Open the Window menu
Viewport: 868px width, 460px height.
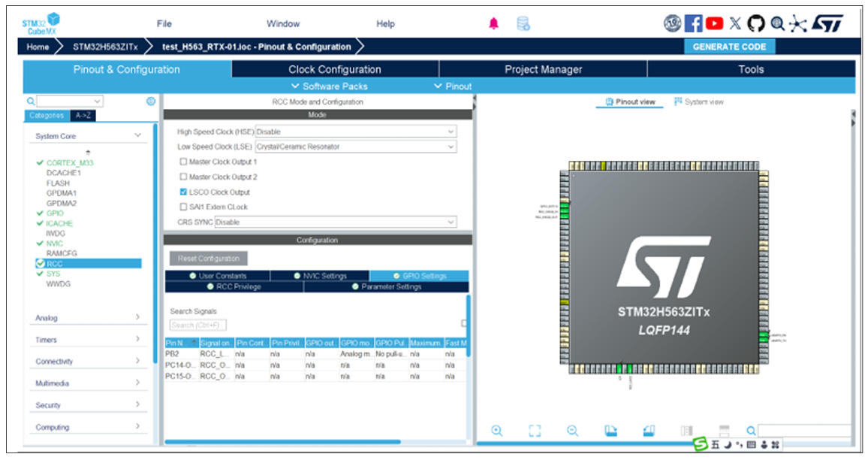pos(283,23)
